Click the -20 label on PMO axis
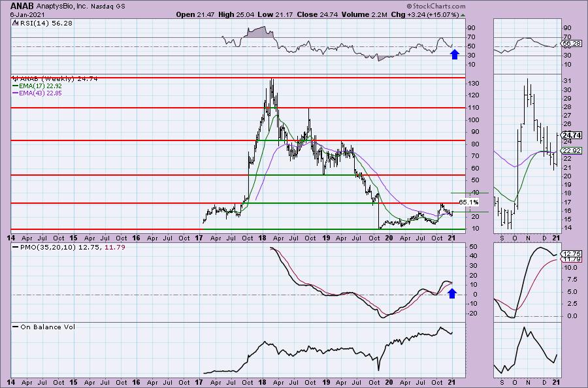588x388 pixels. point(474,314)
